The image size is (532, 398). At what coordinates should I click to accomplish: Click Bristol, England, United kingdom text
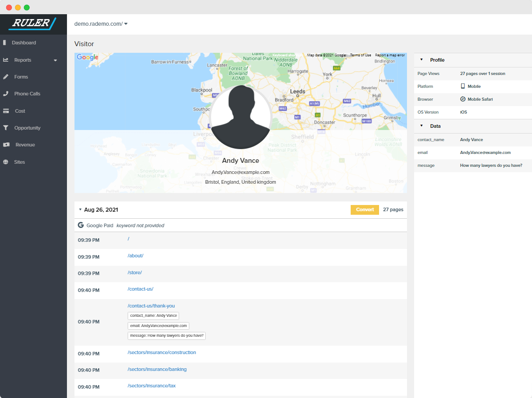point(241,182)
